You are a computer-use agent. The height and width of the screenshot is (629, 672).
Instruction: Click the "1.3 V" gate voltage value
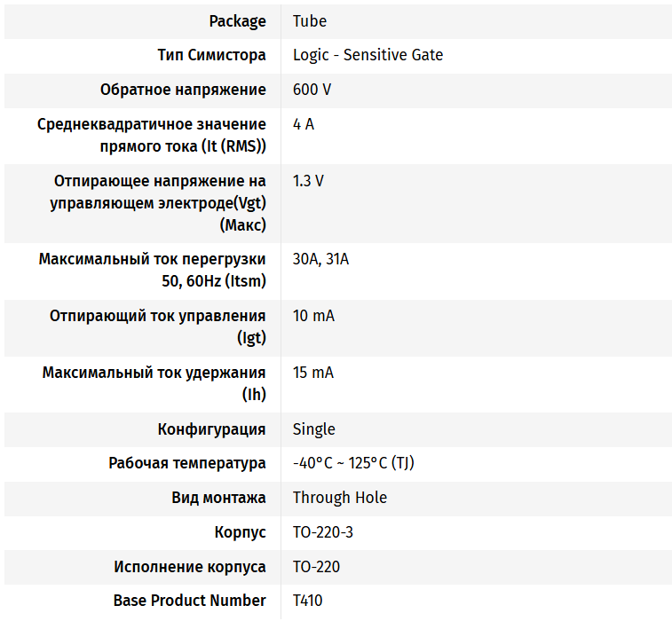pos(308,181)
